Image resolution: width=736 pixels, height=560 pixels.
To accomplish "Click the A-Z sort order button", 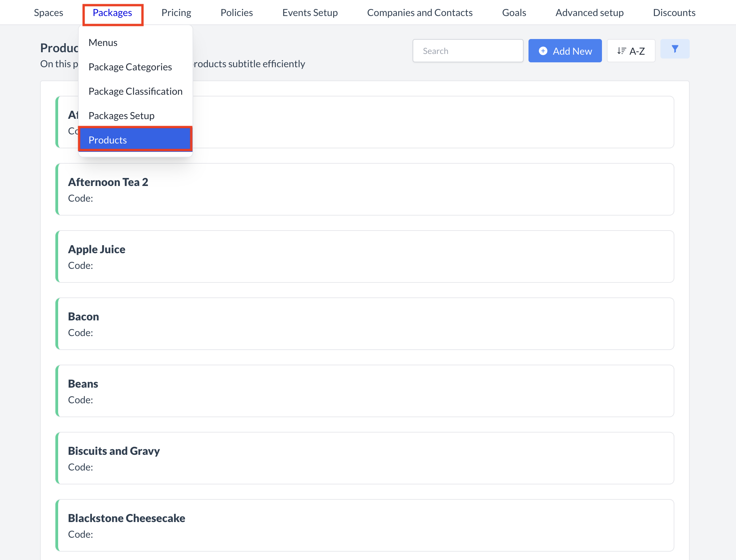I will (x=631, y=51).
